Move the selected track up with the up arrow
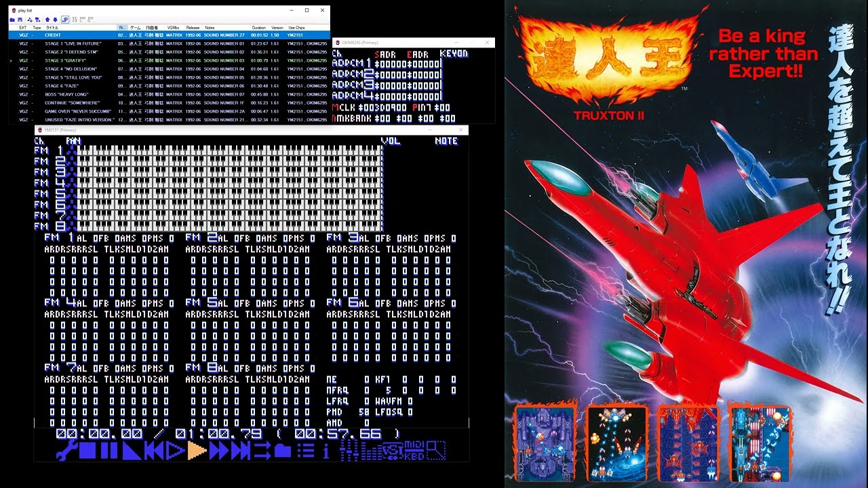Image resolution: width=868 pixels, height=488 pixels. coord(47,20)
